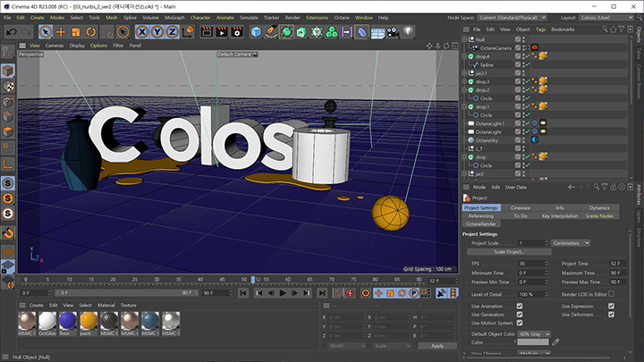This screenshot has width=644, height=362.
Task: Click the Record Active Objects button
Action: (338, 293)
